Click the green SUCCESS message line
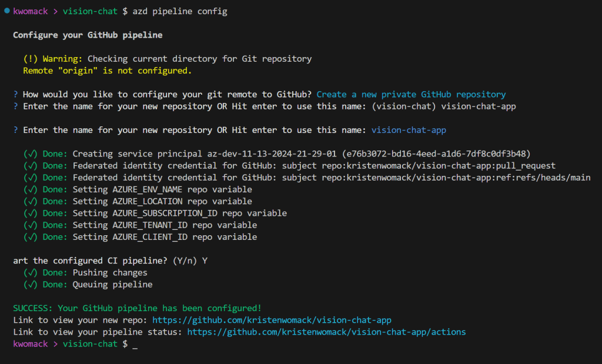The width and height of the screenshot is (602, 364). pyautogui.click(x=137, y=308)
